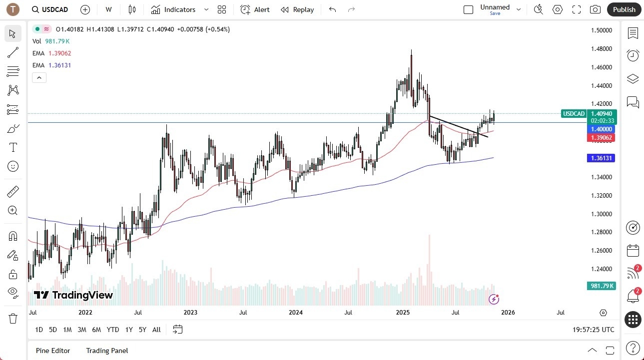Select the Zoom In tool
This screenshot has height=360, width=644.
13,210
